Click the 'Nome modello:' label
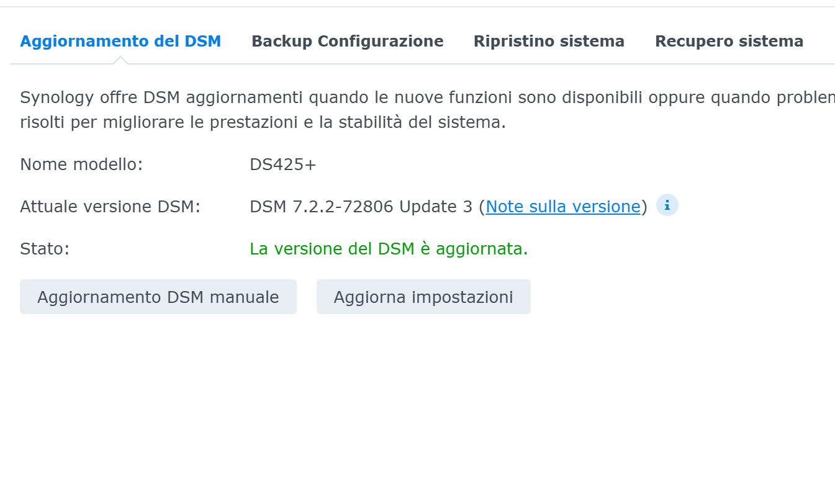The height and width of the screenshot is (504, 835). pos(81,164)
